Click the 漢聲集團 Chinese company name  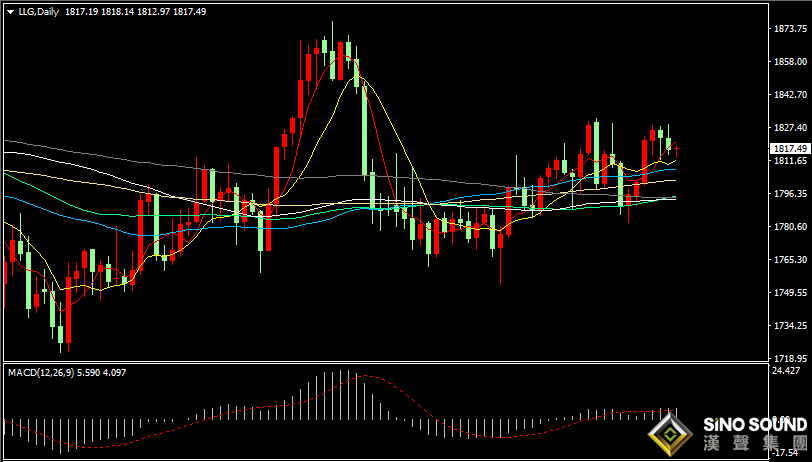tap(755, 443)
